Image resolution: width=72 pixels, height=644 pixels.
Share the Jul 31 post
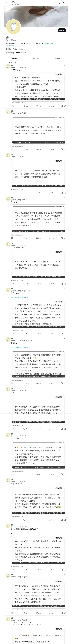(65, 193)
